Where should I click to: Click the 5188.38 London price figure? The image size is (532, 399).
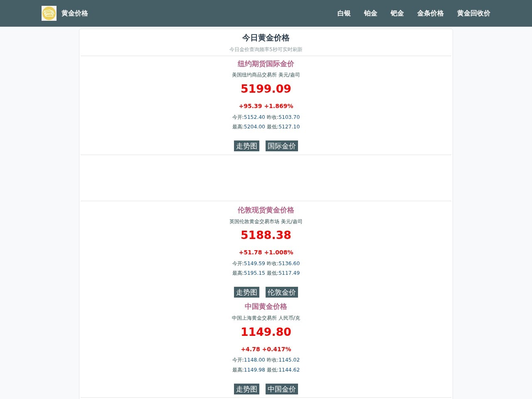click(x=266, y=235)
